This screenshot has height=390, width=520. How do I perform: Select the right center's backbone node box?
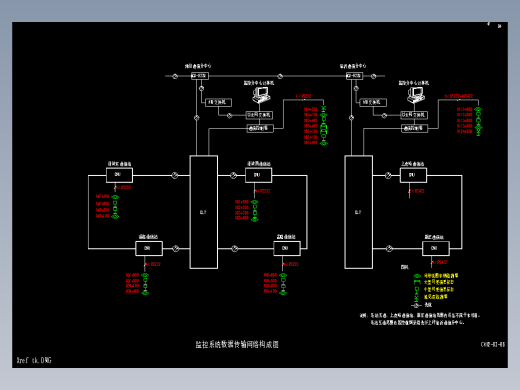354,76
